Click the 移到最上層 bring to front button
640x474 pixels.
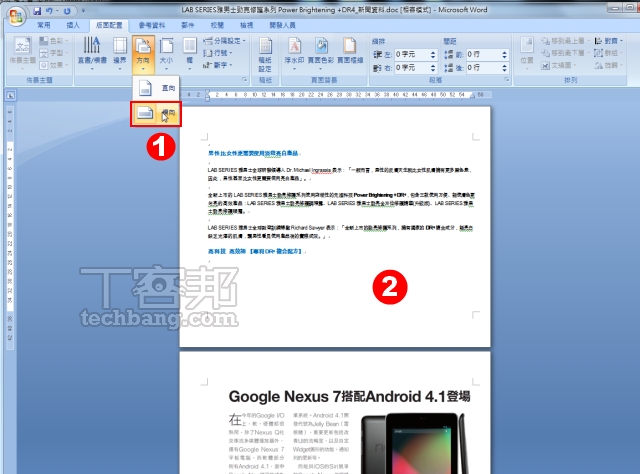[x=565, y=41]
